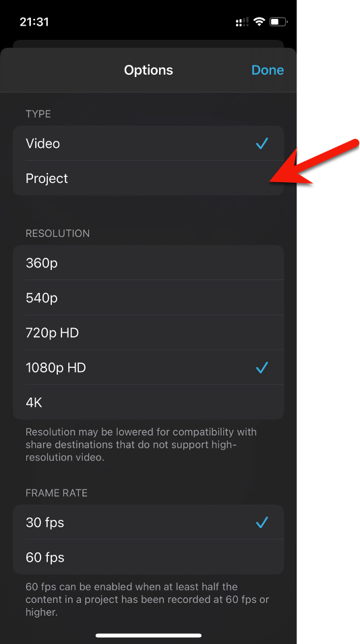Tap the Done button
Screen dimensions: 360x644
point(268,70)
